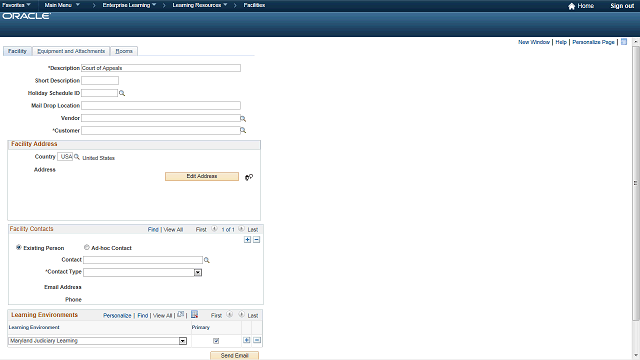Expand Learning Resources breadcrumb menu
This screenshot has width=640, height=360.
tap(200, 5)
